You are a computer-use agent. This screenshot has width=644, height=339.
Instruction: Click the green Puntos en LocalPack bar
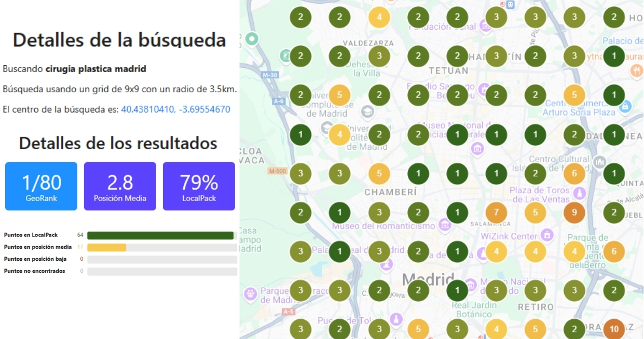click(x=160, y=235)
